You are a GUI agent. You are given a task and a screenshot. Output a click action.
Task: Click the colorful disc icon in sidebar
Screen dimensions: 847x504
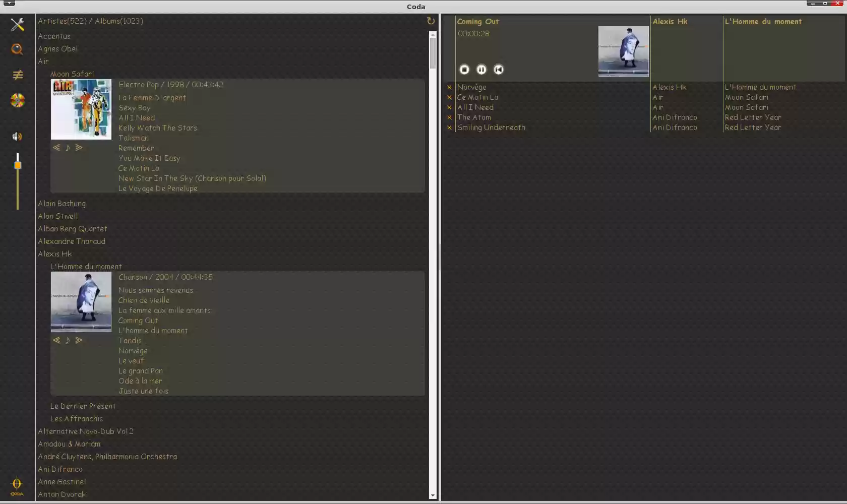pos(17,101)
